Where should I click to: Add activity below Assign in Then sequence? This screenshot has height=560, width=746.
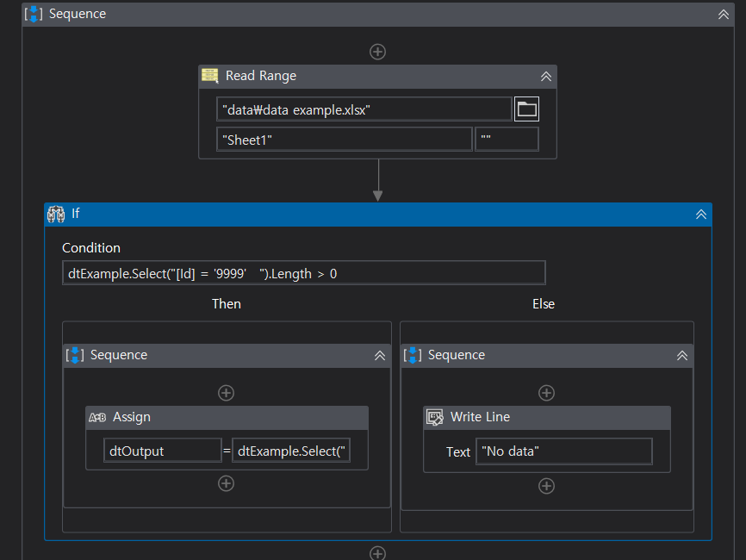tap(226, 483)
